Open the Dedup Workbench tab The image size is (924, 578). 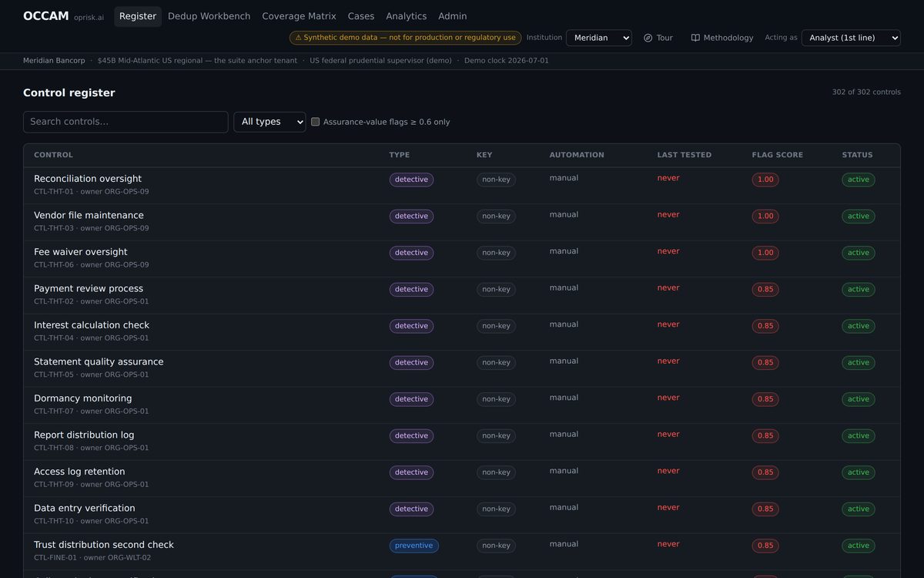click(x=209, y=16)
